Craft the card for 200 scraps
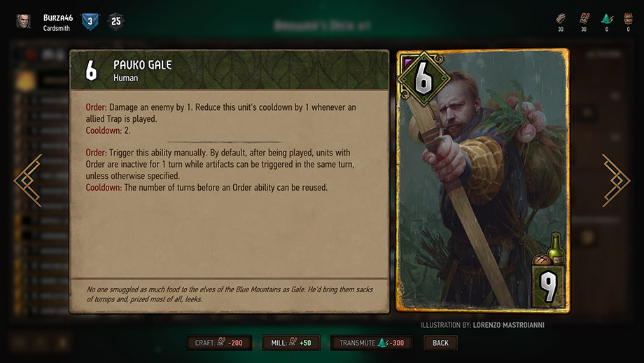 [x=219, y=343]
